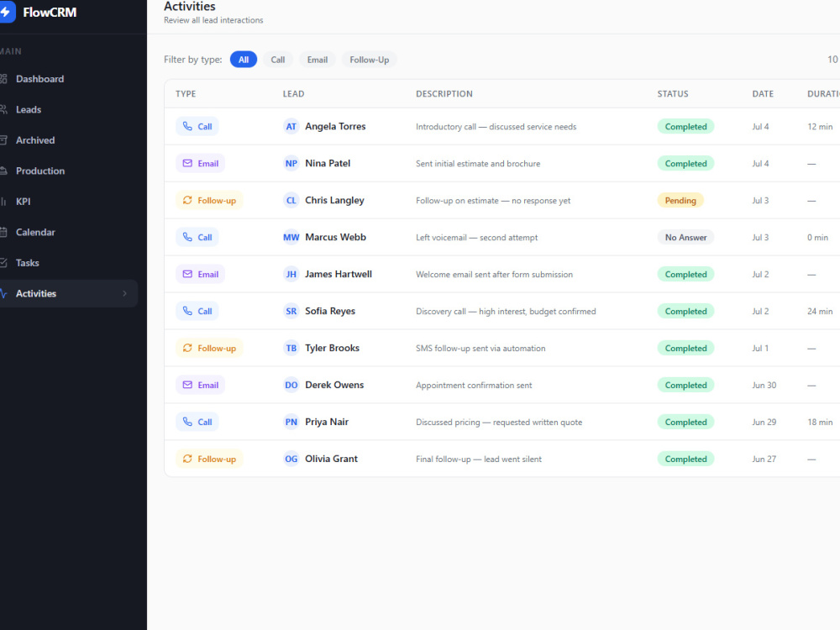Viewport: 840px width, 630px height.
Task: Click Completed badge in Angela Torres row
Action: (685, 127)
